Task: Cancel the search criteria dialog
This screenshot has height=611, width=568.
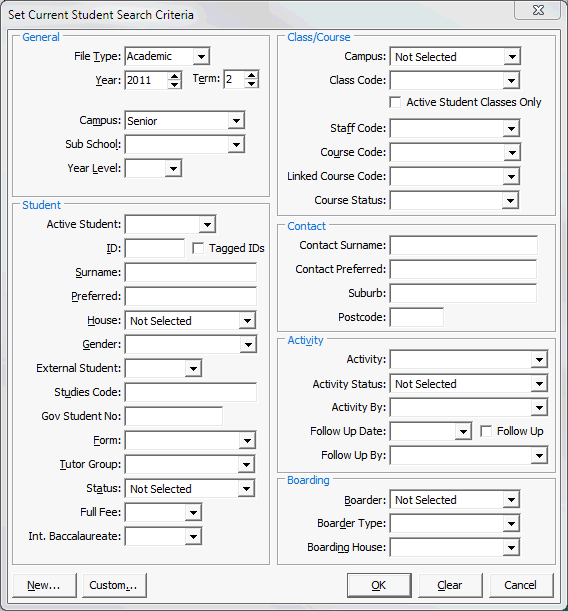Action: tap(521, 585)
